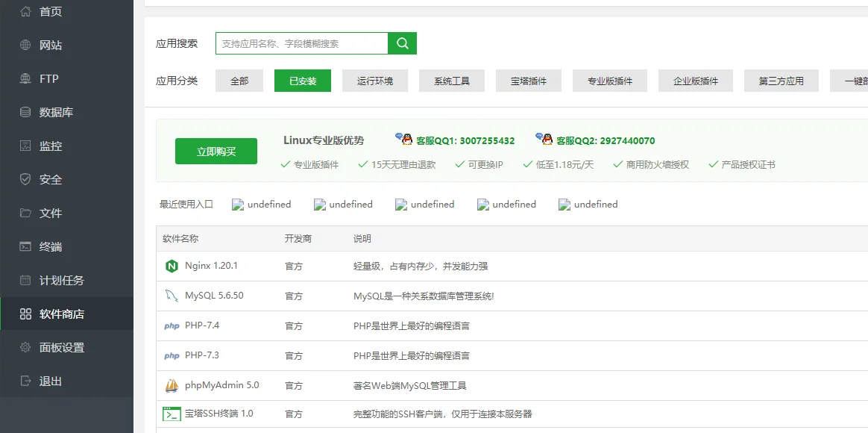Image resolution: width=868 pixels, height=433 pixels.
Task: Click the first undefined recent-entry icon
Action: pos(237,205)
